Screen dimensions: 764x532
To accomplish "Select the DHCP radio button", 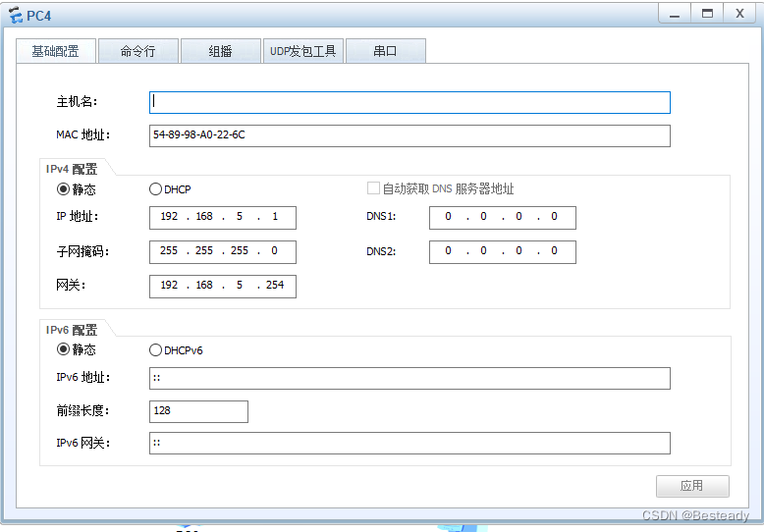I will click(155, 189).
